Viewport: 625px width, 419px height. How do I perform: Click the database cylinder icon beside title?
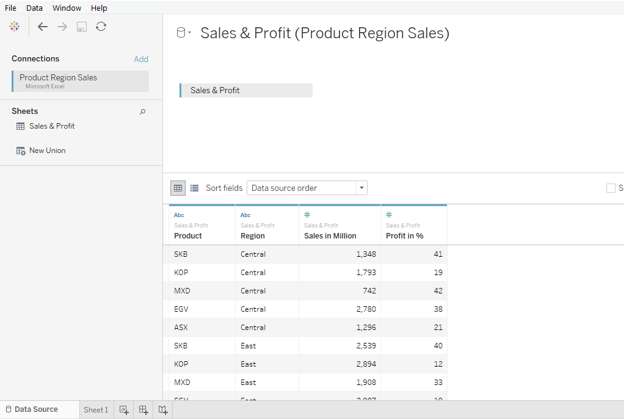[181, 33]
